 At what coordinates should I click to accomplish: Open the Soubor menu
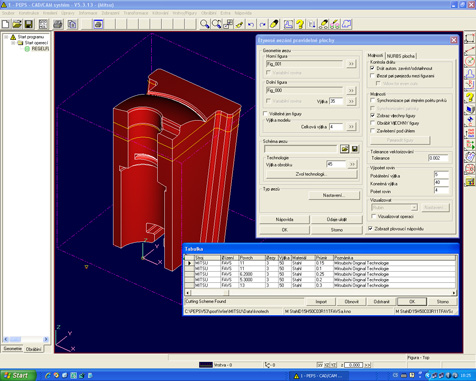(x=8, y=13)
